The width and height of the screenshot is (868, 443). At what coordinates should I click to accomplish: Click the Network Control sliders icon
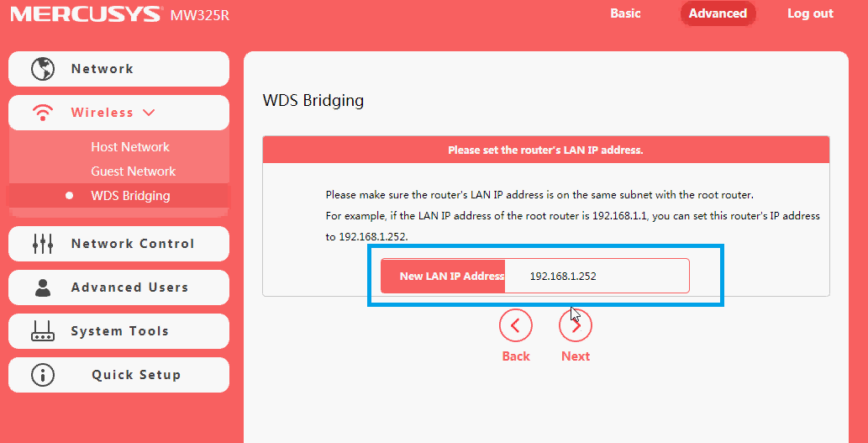42,244
